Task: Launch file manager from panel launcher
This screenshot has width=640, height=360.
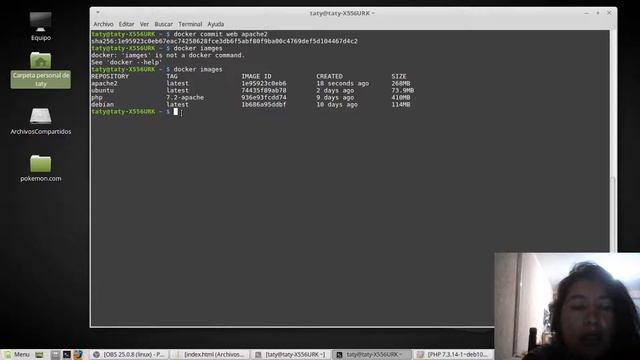Action: coord(56,355)
